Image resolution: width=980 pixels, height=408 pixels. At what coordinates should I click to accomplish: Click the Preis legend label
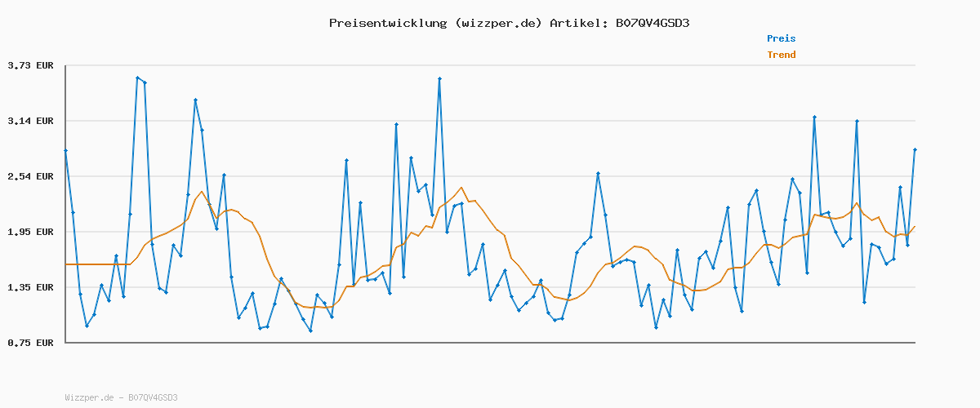tap(781, 38)
